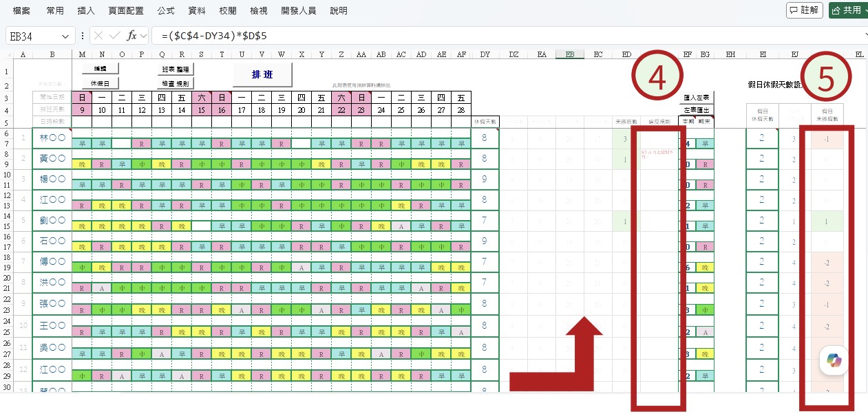The width and height of the screenshot is (868, 414).
Task: Click the 左表匯出 button
Action: pyautogui.click(x=697, y=110)
